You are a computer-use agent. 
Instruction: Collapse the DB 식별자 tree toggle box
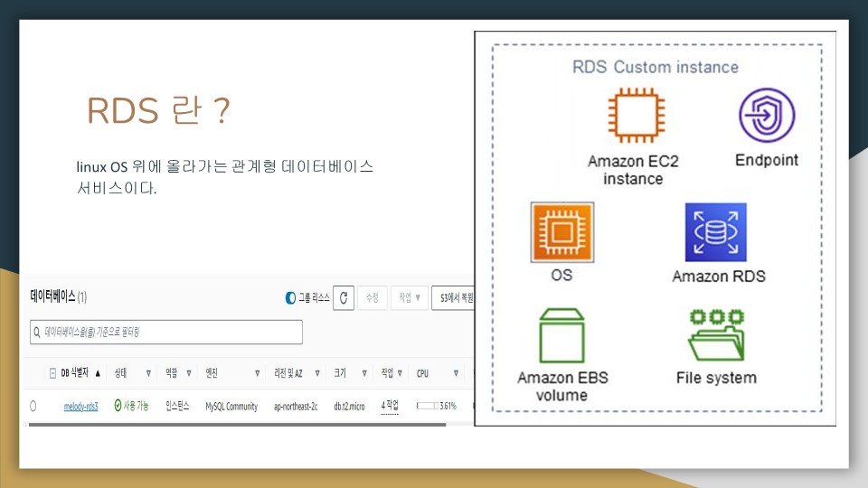point(52,373)
